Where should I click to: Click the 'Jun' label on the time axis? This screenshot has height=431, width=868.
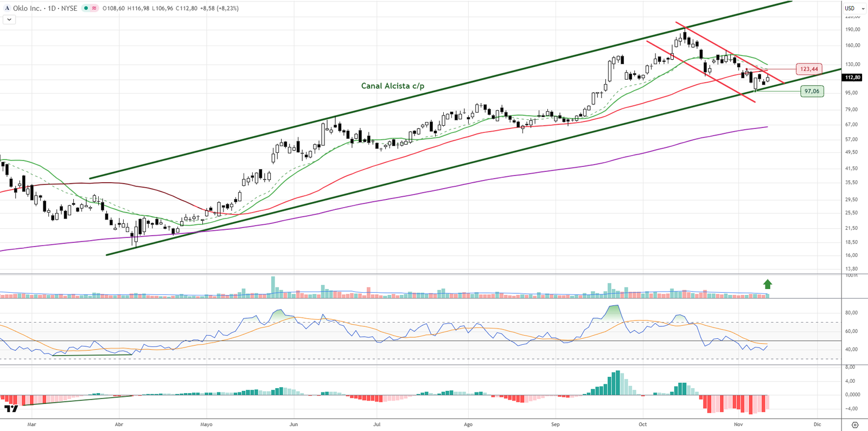[293, 424]
